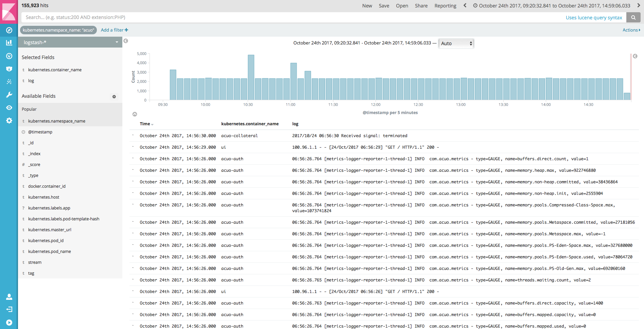Expand the memory.non-heap.committed log row
The height and width of the screenshot is (329, 644).
133,181
